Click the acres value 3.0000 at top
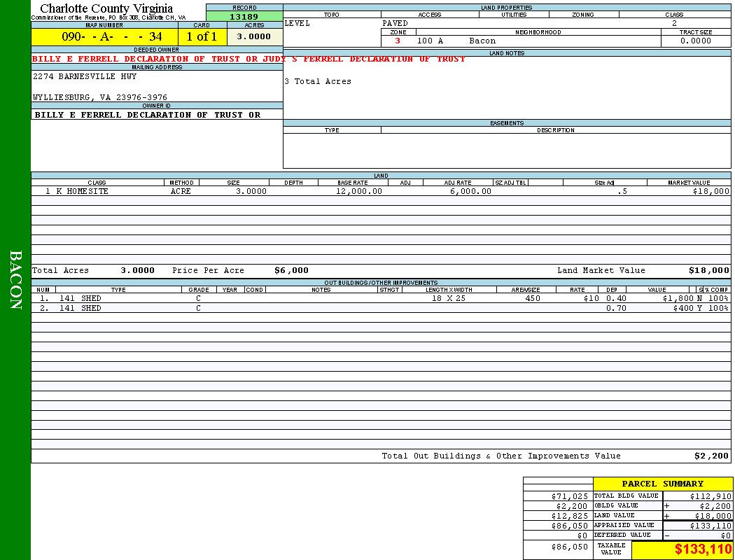Image resolution: width=735 pixels, height=560 pixels. 254,37
